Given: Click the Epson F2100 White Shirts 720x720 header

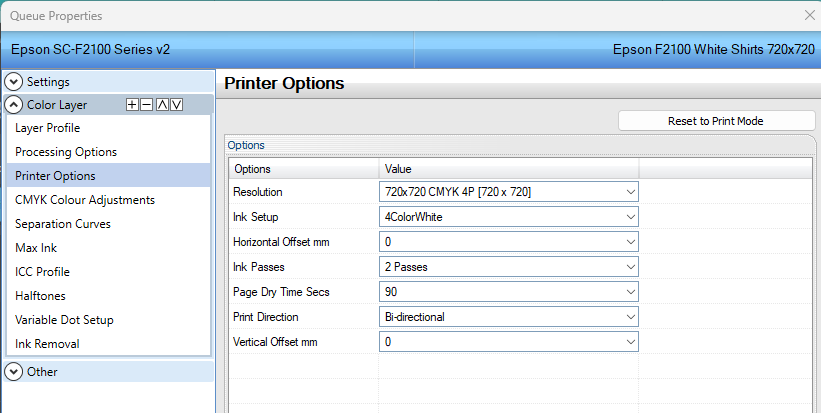Looking at the screenshot, I should [x=714, y=50].
